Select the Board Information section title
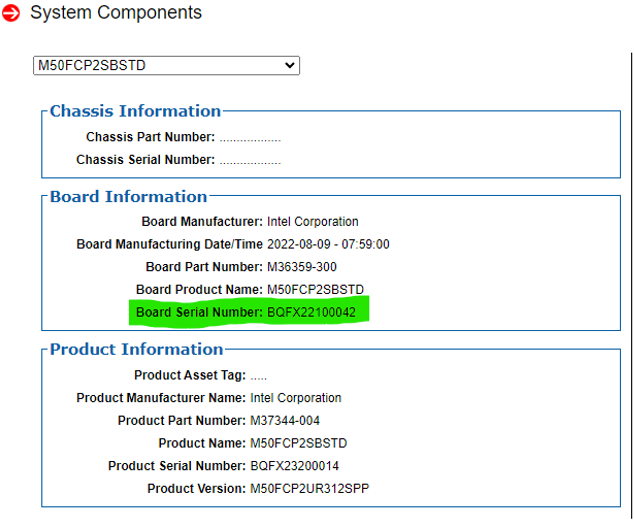Screen dimensions: 634x521 tap(129, 197)
